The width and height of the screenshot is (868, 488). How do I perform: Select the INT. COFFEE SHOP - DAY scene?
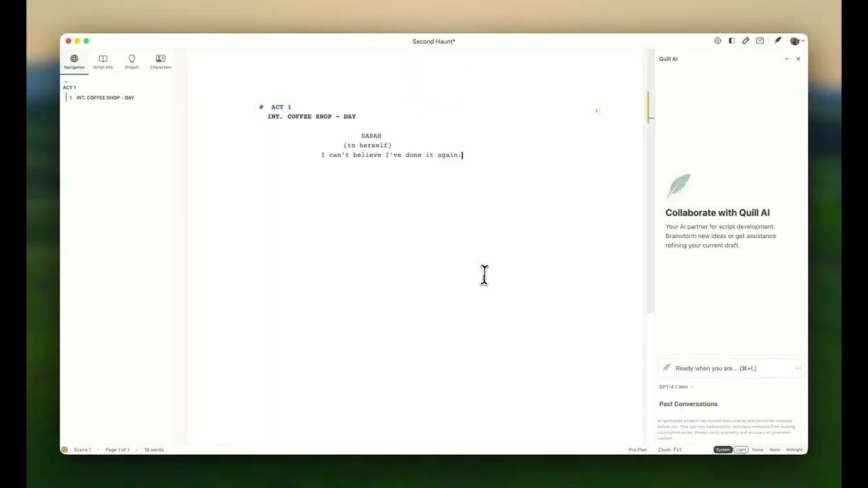point(104,98)
